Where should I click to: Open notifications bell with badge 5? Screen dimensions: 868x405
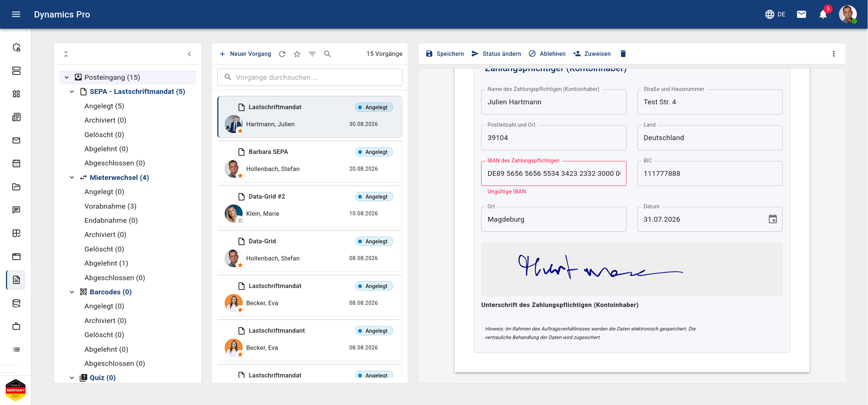pyautogui.click(x=823, y=14)
